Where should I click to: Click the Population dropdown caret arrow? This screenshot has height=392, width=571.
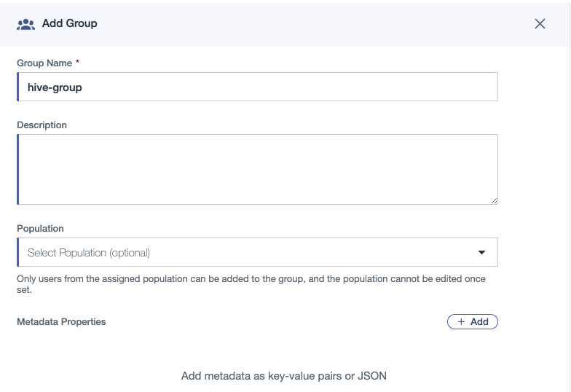[481, 252]
